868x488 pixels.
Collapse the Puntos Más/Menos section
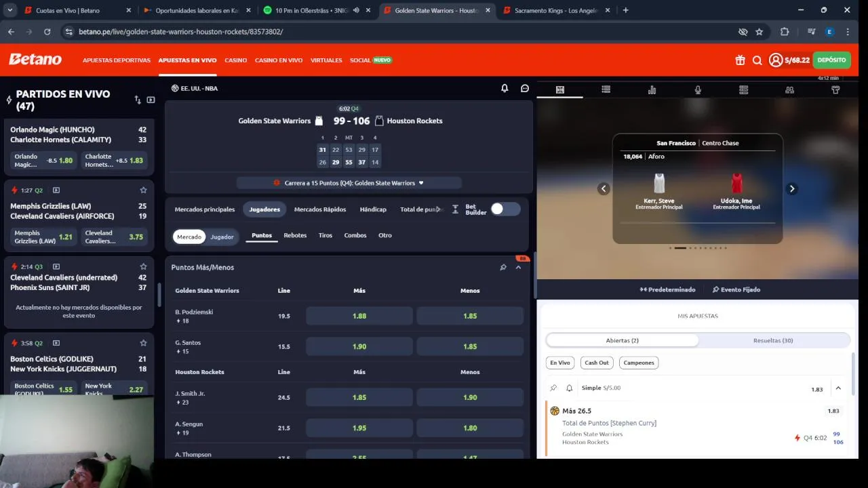pyautogui.click(x=518, y=268)
